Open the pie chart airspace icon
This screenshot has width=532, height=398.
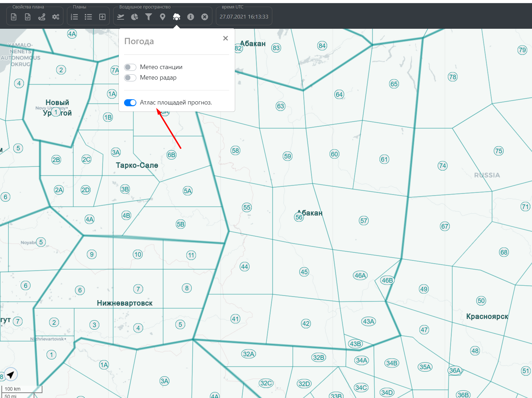[135, 17]
